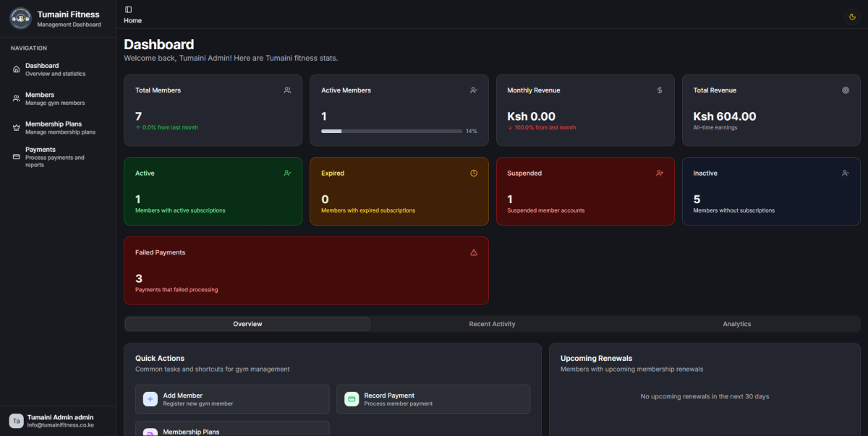This screenshot has width=868, height=436.
Task: Click 'Members with active subscriptions' text
Action: point(180,210)
